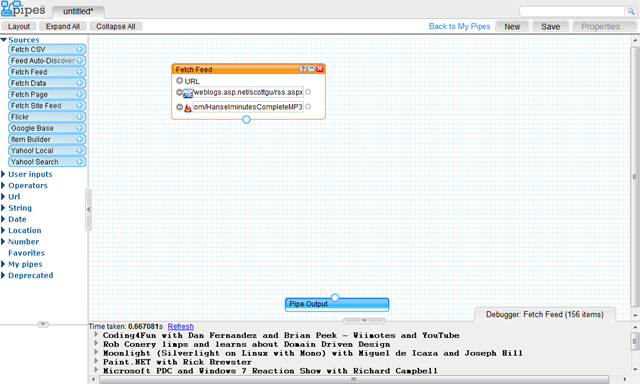This screenshot has height=384, width=640.
Task: Click the Pipe Output input connector circle
Action: pyautogui.click(x=335, y=297)
